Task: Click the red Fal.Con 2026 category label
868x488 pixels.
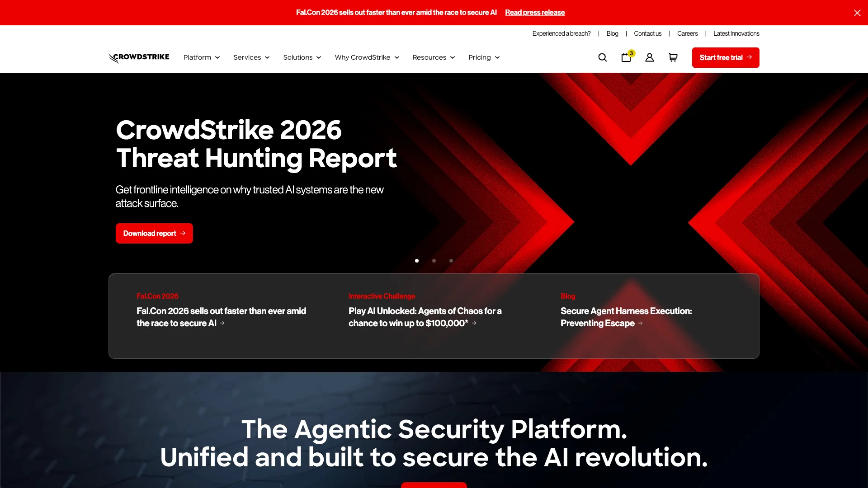Action: pos(157,296)
